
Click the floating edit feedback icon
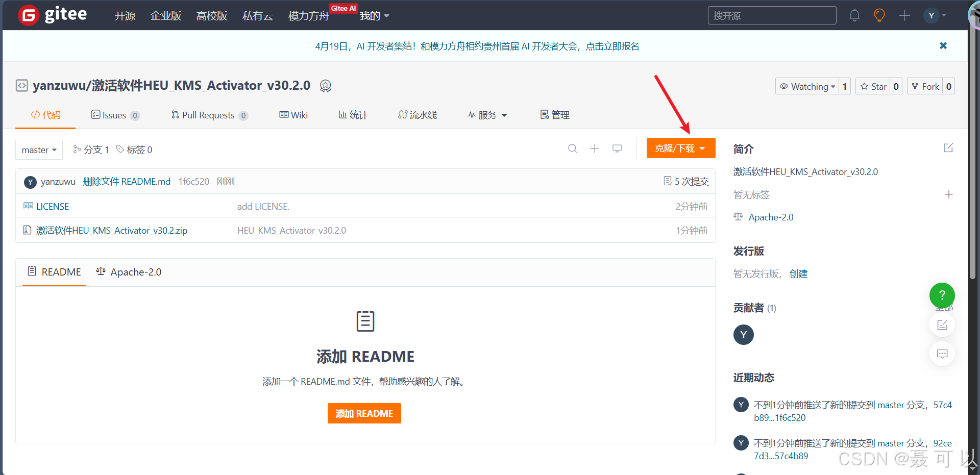[x=942, y=325]
